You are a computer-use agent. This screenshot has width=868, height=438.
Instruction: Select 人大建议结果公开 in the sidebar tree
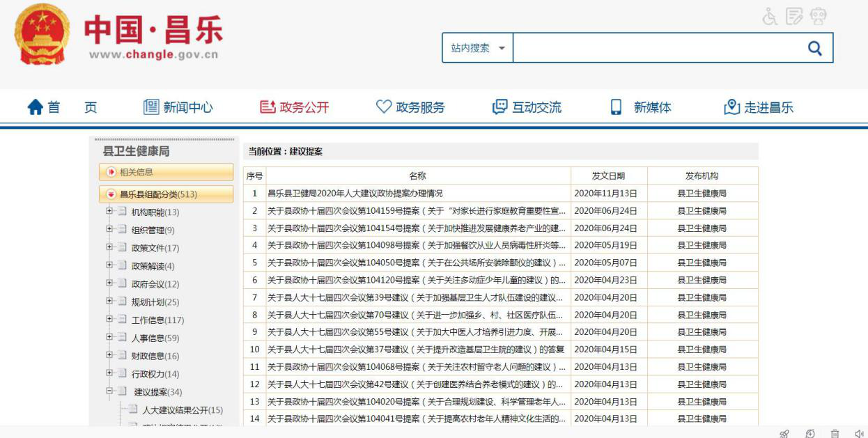click(183, 410)
